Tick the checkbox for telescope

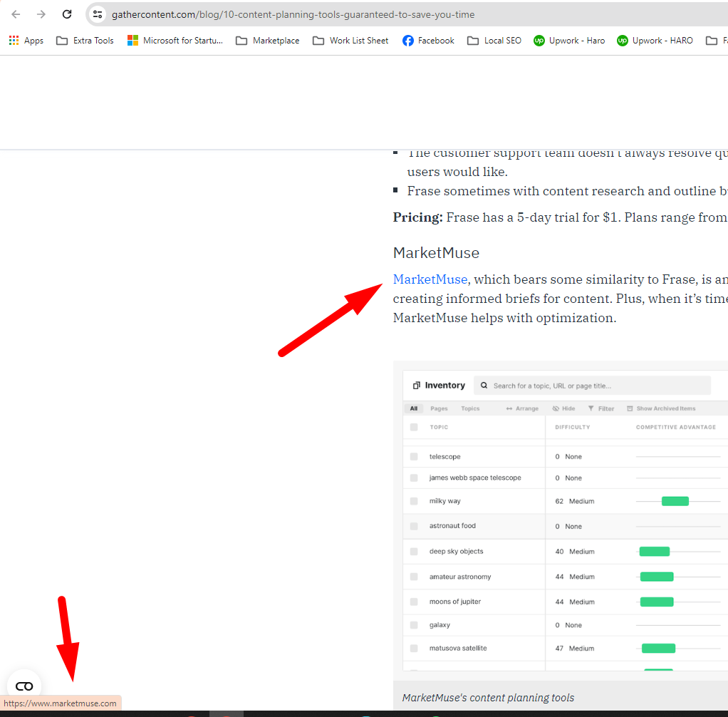coord(414,457)
